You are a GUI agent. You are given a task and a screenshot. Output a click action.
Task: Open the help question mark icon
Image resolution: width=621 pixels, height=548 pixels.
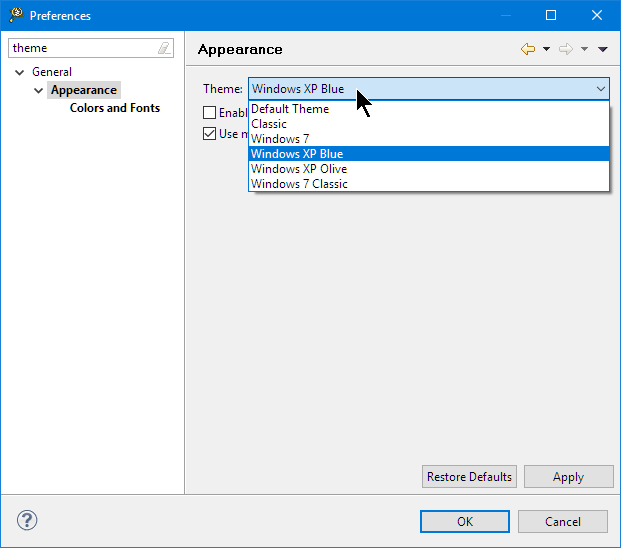tap(27, 520)
